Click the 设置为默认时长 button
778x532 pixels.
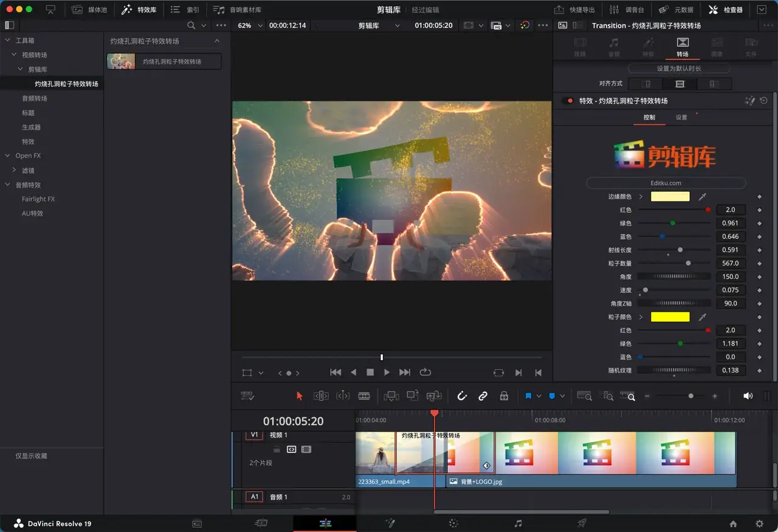click(x=679, y=69)
